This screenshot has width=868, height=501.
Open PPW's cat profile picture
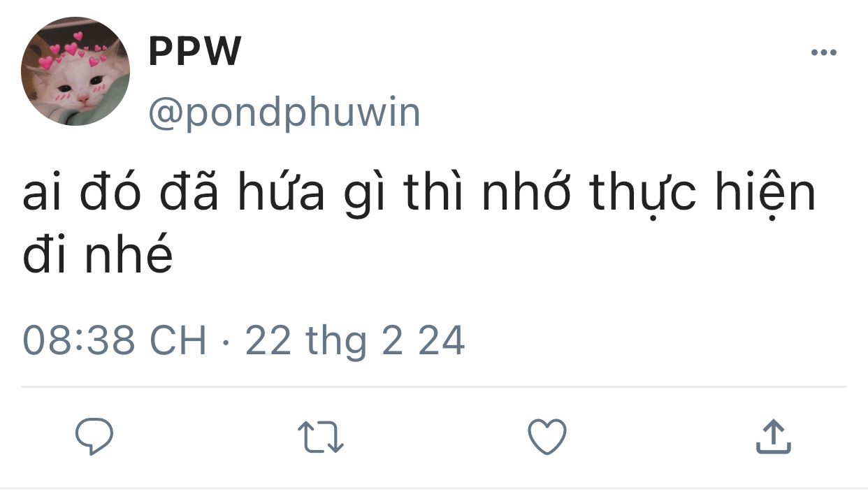pyautogui.click(x=75, y=71)
